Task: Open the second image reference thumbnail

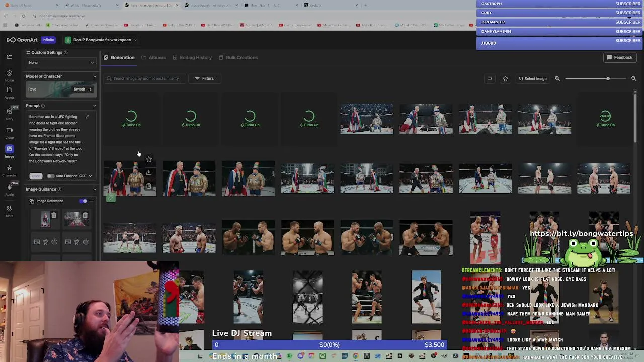Action: (x=76, y=220)
